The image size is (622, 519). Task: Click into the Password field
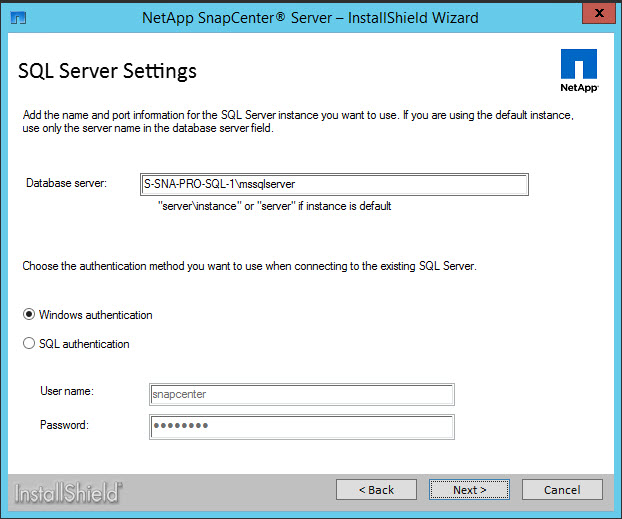coord(301,427)
